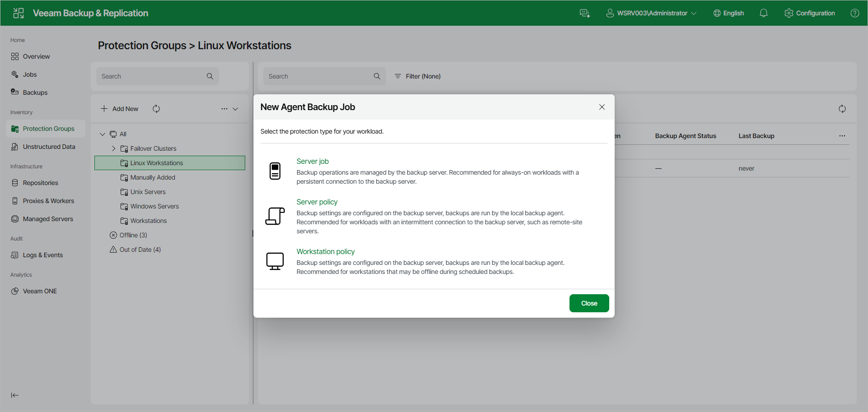Open notifications bell
The image size is (868, 412).
coord(764,13)
